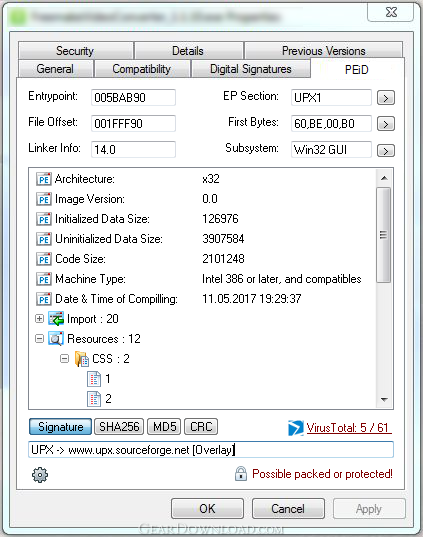
Task: Switch to the Digital Signatures tab
Action: [251, 69]
